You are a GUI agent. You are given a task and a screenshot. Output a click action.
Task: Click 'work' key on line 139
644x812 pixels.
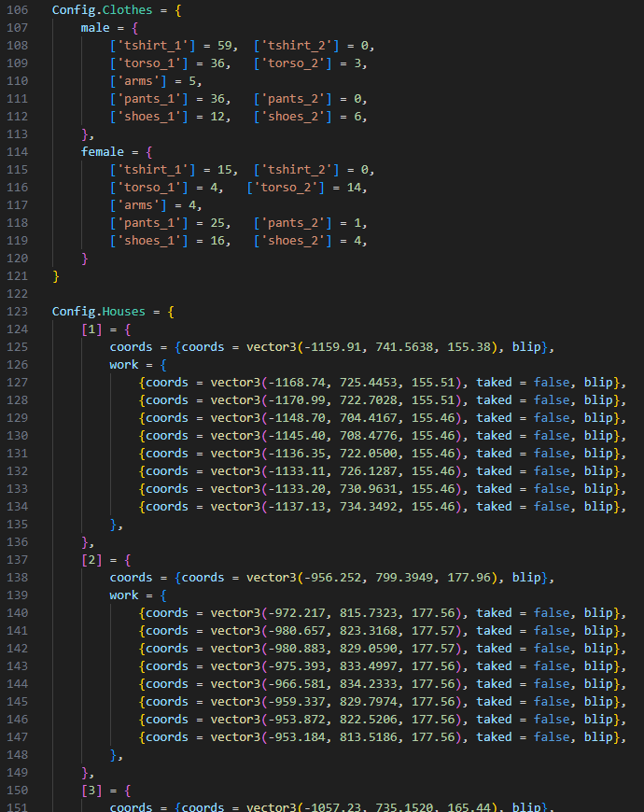[x=124, y=595]
